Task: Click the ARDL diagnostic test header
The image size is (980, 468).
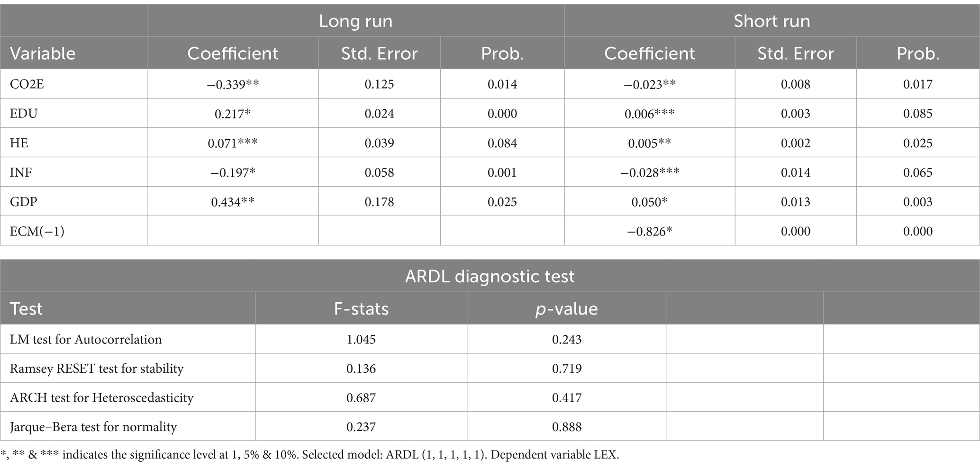Action: [490, 276]
